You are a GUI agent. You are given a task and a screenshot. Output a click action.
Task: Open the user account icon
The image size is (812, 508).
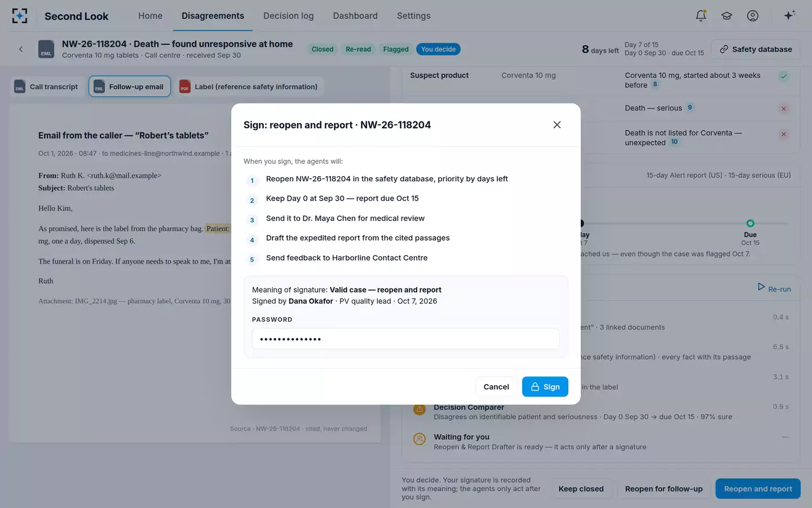pos(753,16)
